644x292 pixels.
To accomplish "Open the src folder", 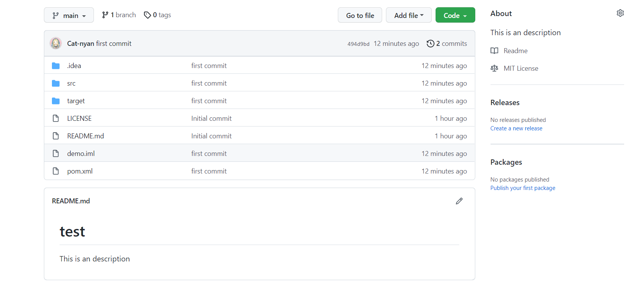I will (x=71, y=83).
